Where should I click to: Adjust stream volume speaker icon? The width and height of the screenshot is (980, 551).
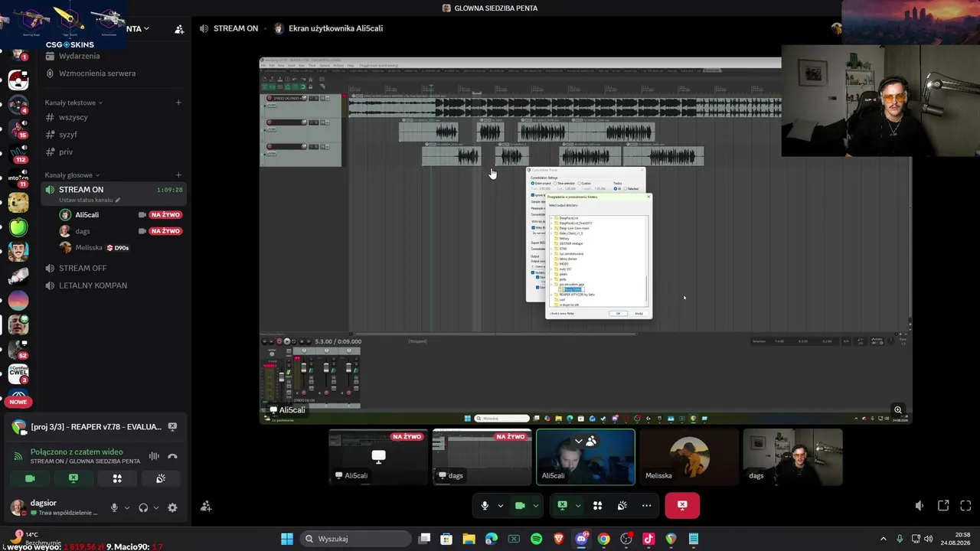point(920,506)
